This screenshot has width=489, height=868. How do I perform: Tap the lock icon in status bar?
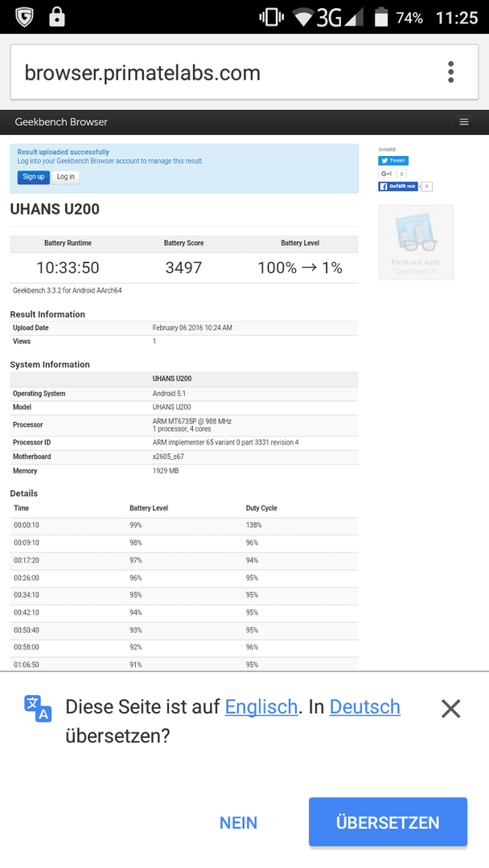point(56,17)
